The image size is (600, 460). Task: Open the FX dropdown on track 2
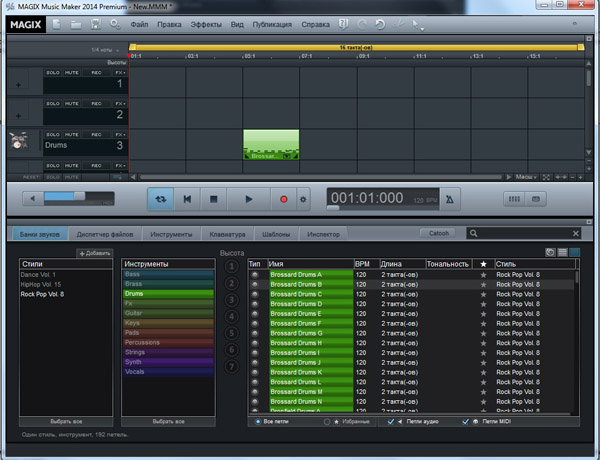coord(119,104)
